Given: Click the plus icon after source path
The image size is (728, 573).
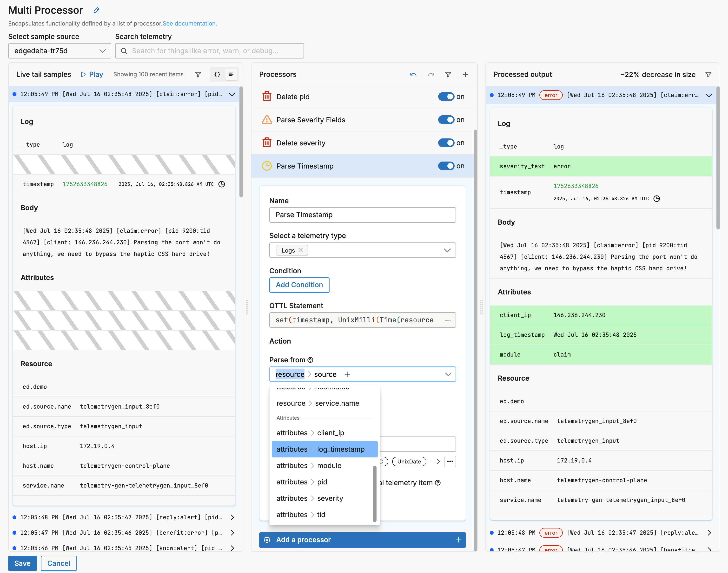Looking at the screenshot, I should coord(347,374).
